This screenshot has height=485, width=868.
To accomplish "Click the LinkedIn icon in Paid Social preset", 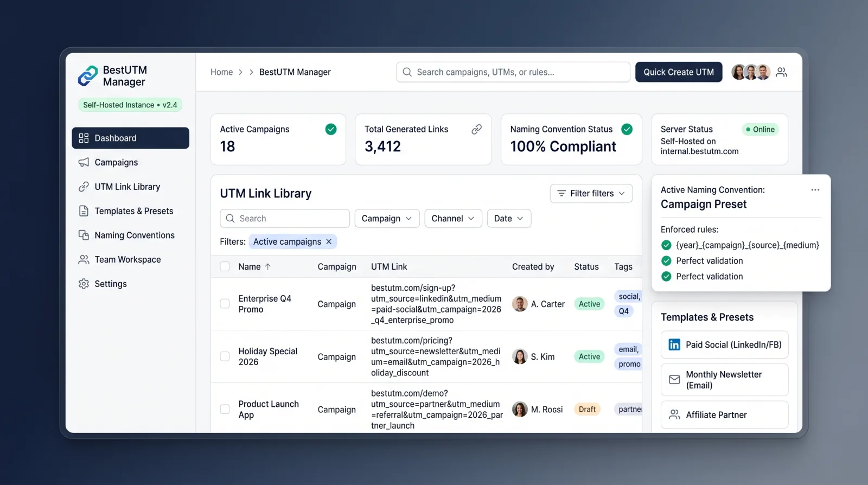I will [674, 345].
